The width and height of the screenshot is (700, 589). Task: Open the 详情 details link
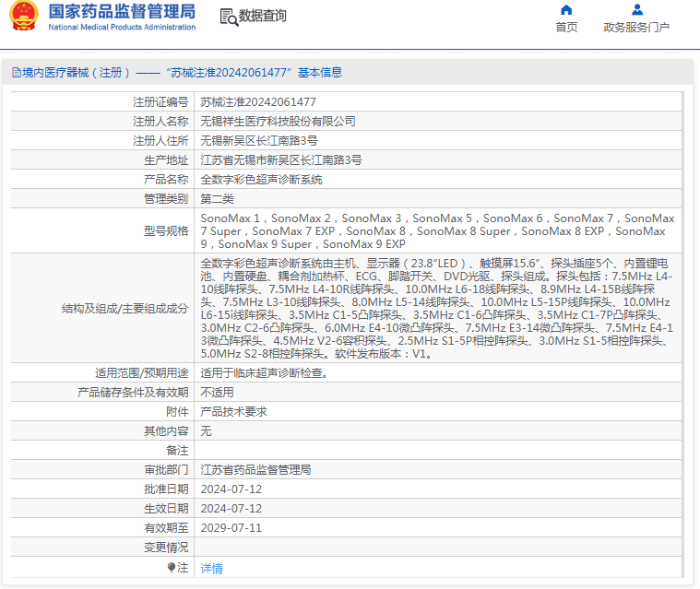pos(211,569)
